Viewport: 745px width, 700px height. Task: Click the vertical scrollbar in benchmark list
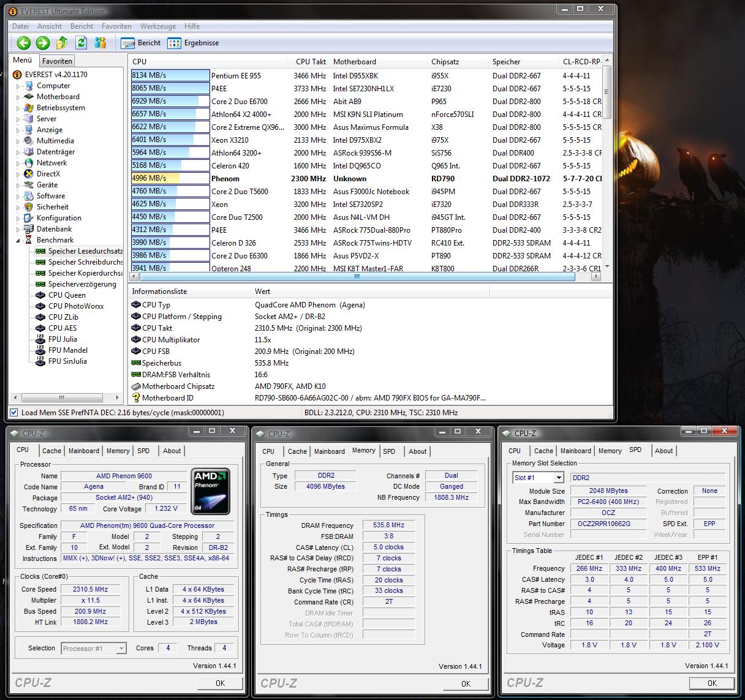[607, 93]
